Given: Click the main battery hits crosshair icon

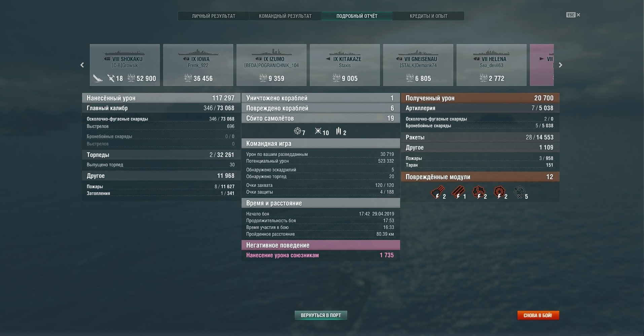Looking at the screenshot, I should point(297,131).
